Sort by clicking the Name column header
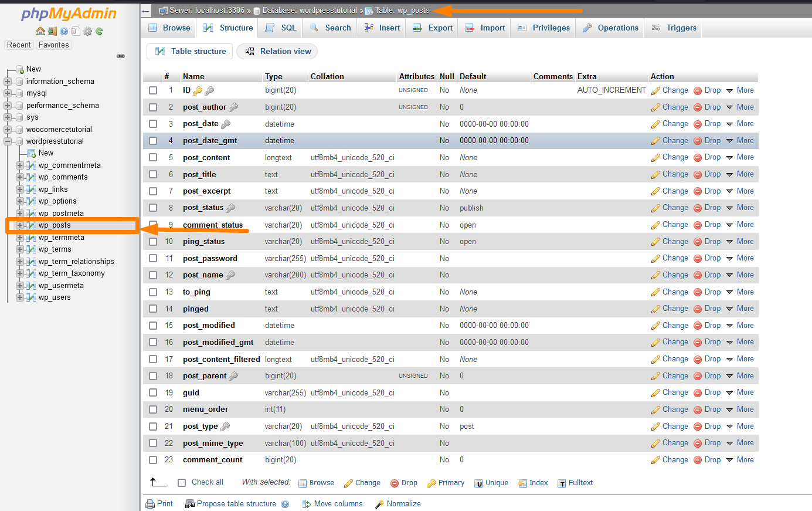 (x=193, y=77)
